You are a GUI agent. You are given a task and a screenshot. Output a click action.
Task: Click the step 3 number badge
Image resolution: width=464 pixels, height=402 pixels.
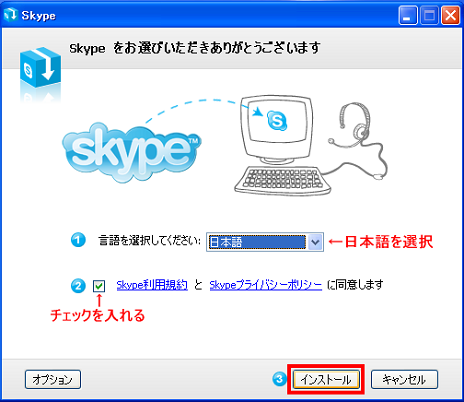[279, 379]
